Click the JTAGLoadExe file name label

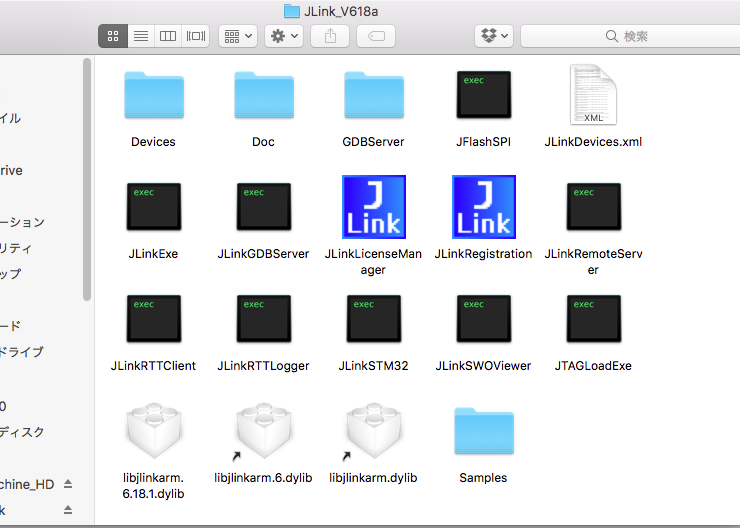pyautogui.click(x=593, y=366)
